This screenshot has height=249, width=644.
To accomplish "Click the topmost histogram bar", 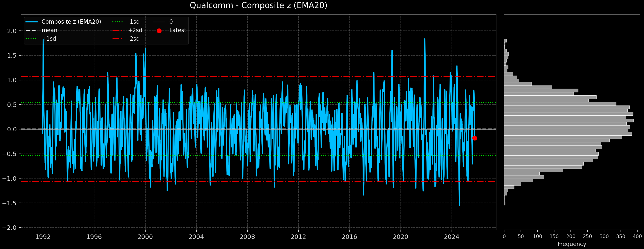I will pos(505,41).
